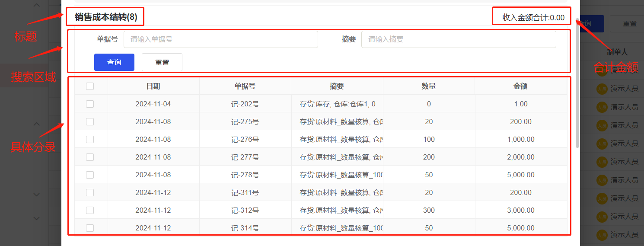This screenshot has width=644, height=246.
Task: Click the 摘要 cell in row 记-278号
Action: (x=337, y=175)
